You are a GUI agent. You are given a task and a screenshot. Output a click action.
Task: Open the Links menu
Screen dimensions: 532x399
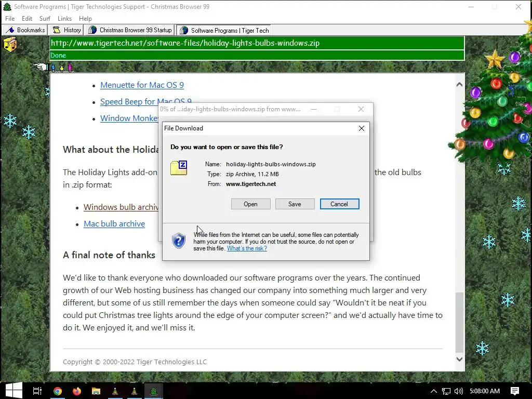64,18
